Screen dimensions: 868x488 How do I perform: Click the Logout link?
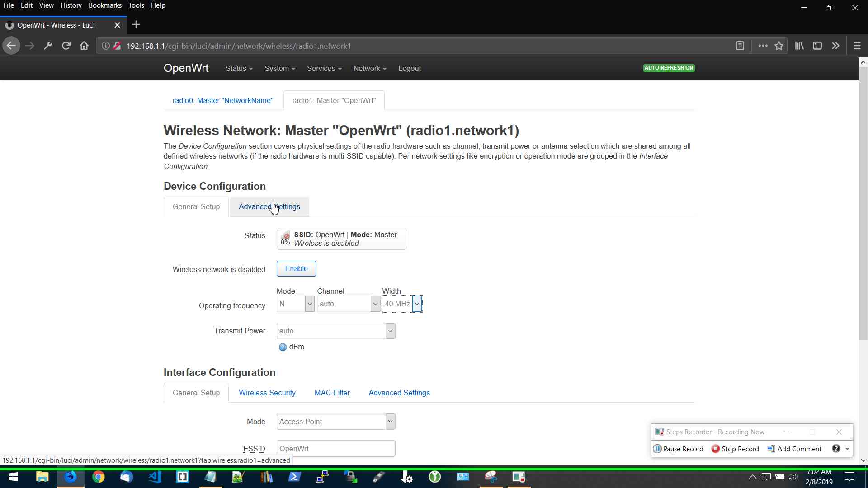pyautogui.click(x=409, y=68)
